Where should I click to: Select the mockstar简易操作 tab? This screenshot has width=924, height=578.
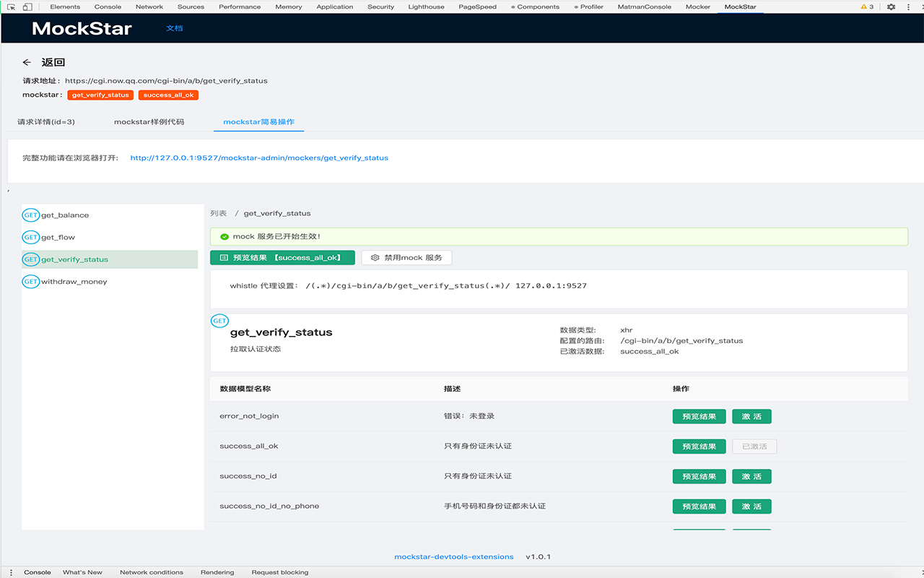point(259,121)
